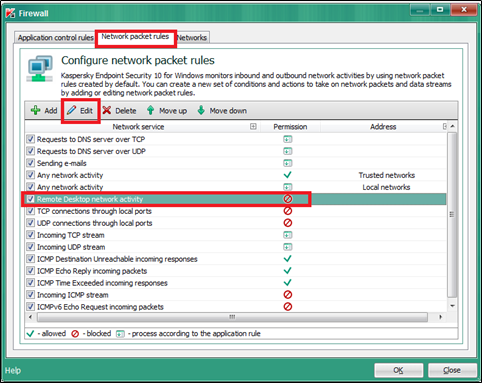Click permission icon for Incoming TCP stream
Screen dimensions: 482x383
tap(288, 235)
